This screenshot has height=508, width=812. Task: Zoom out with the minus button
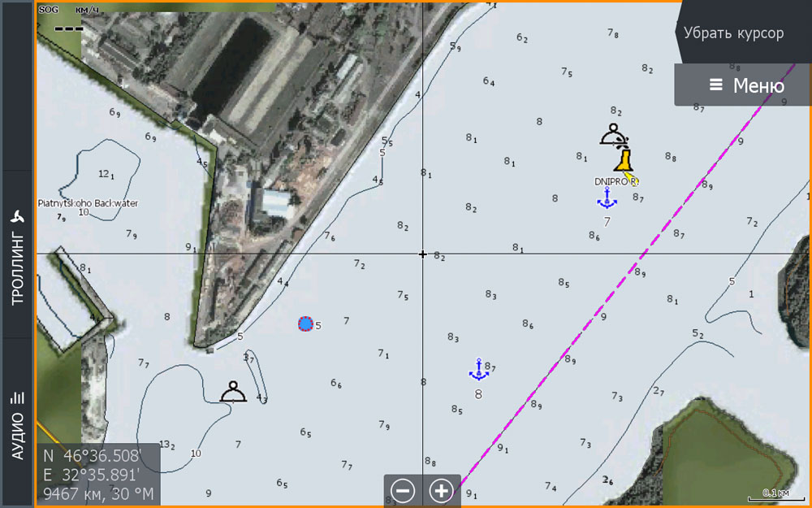[403, 491]
